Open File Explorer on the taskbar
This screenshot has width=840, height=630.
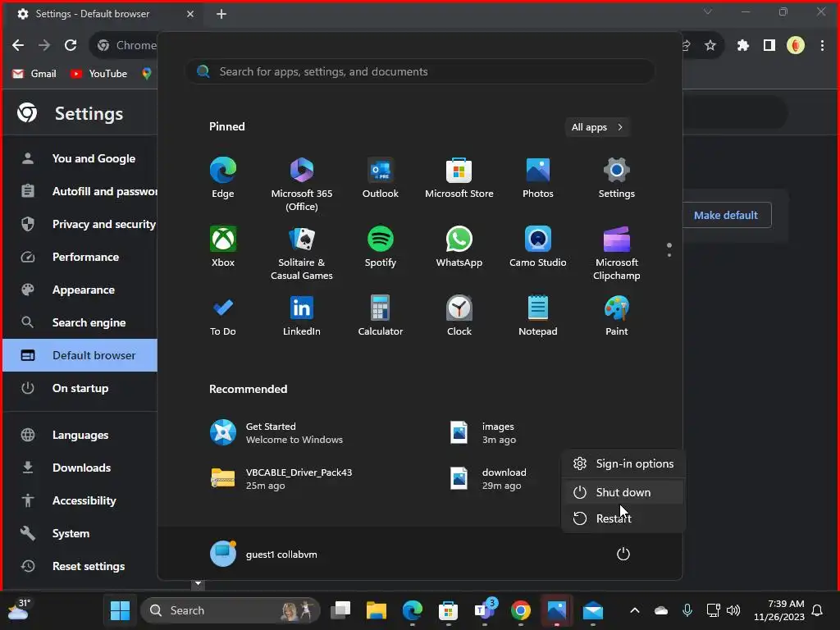376,610
